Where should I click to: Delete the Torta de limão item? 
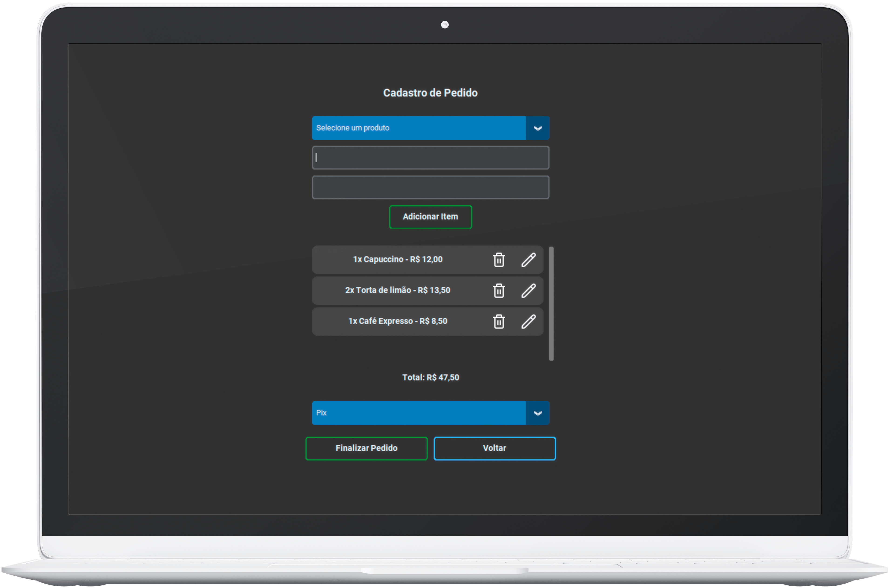(x=498, y=291)
